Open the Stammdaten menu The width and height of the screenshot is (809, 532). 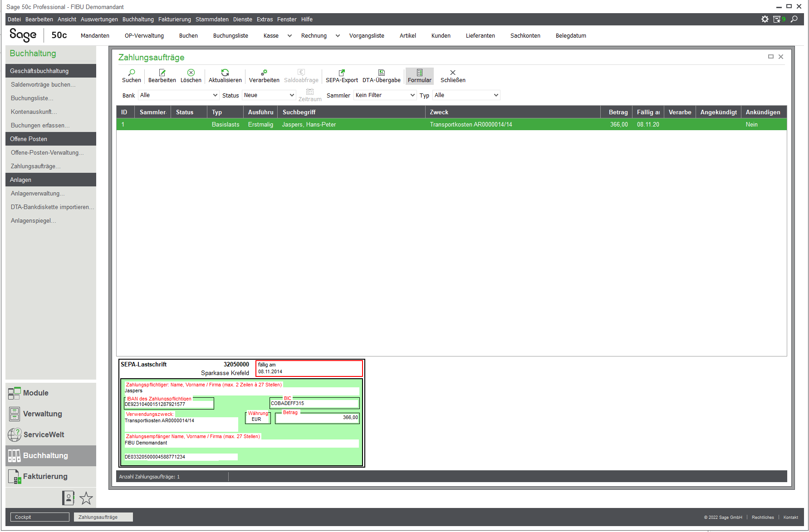pyautogui.click(x=212, y=20)
